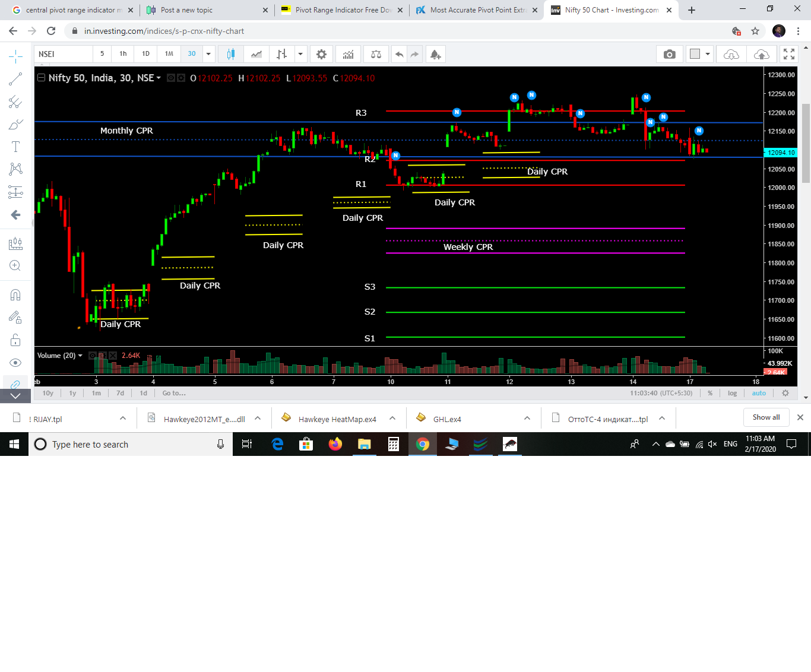Screen dimensions: 811x672
Task: Expand the left toolbar bottom chevron
Action: 15,396
